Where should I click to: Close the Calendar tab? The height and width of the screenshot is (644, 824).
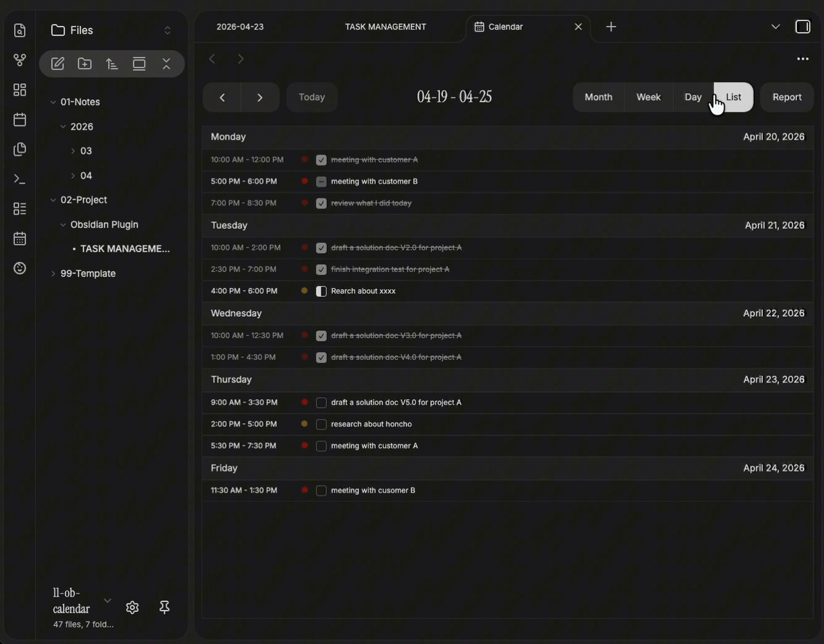[578, 26]
